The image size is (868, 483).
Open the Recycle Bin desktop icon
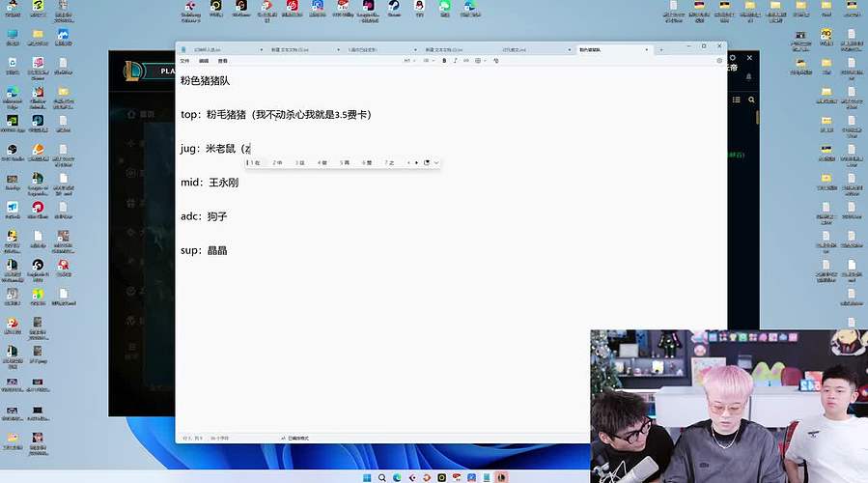[13, 66]
